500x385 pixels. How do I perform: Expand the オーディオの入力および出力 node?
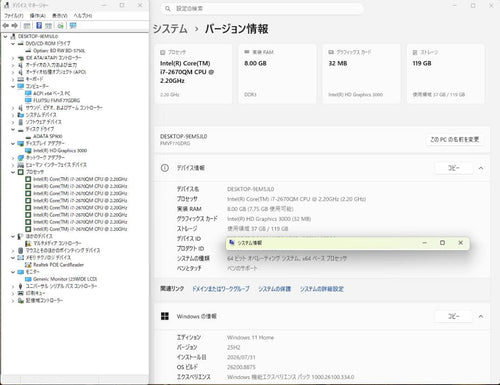[x=13, y=65]
